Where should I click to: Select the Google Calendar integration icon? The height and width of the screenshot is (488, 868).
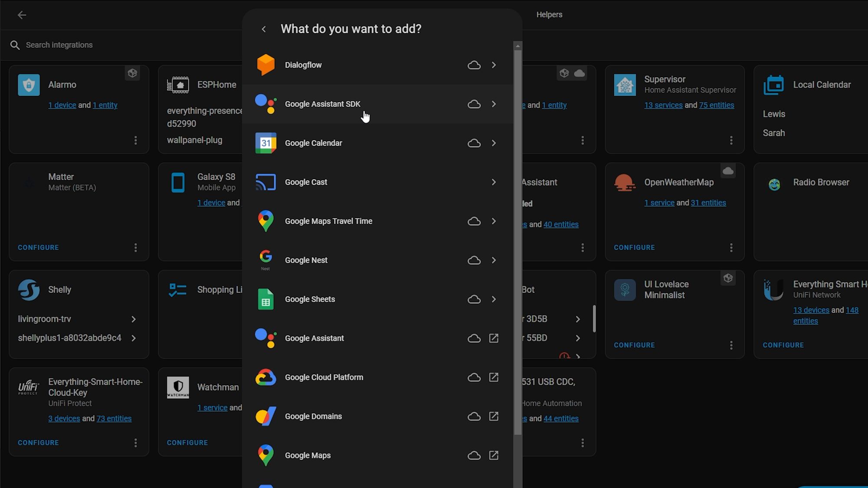(265, 143)
